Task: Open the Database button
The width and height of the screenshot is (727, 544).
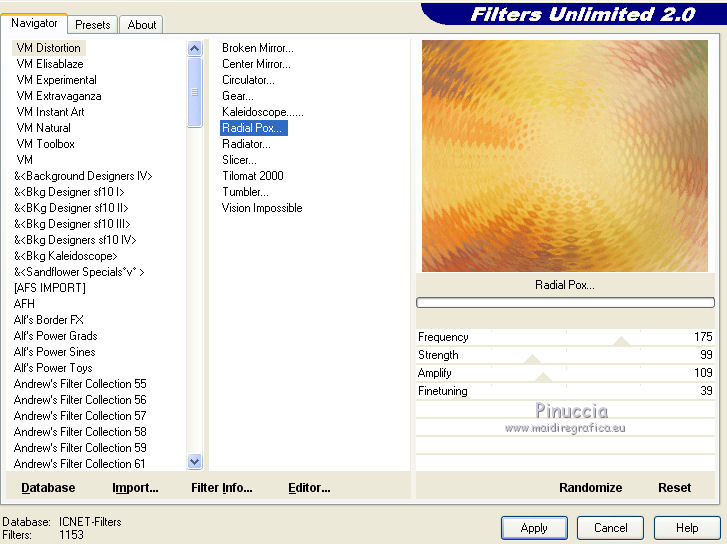Action: click(48, 488)
